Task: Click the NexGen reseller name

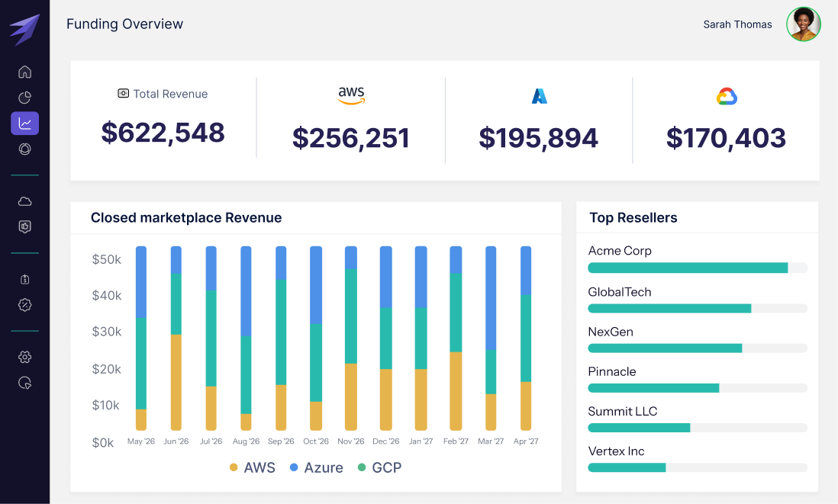Action: [611, 332]
